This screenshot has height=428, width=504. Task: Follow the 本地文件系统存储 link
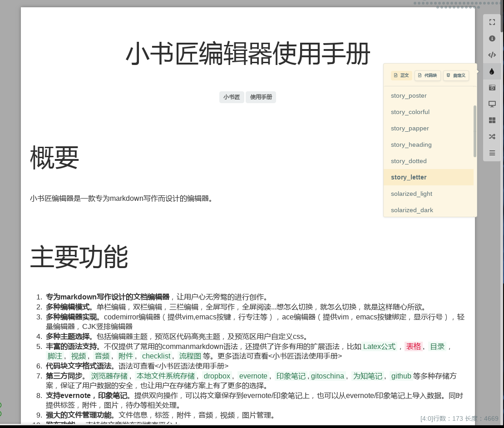click(166, 376)
